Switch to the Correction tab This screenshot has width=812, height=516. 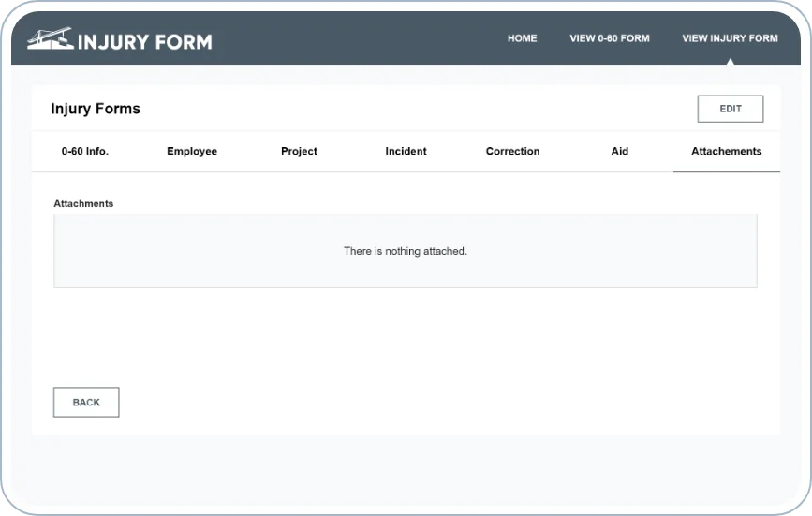tap(512, 151)
